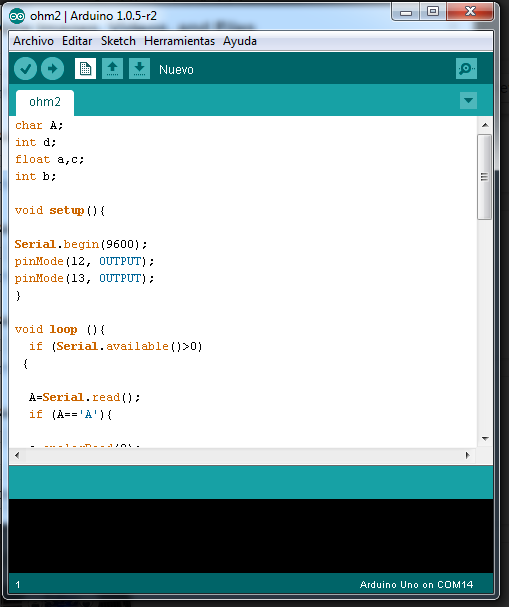
Task: Click the black console output area
Action: pos(251,536)
